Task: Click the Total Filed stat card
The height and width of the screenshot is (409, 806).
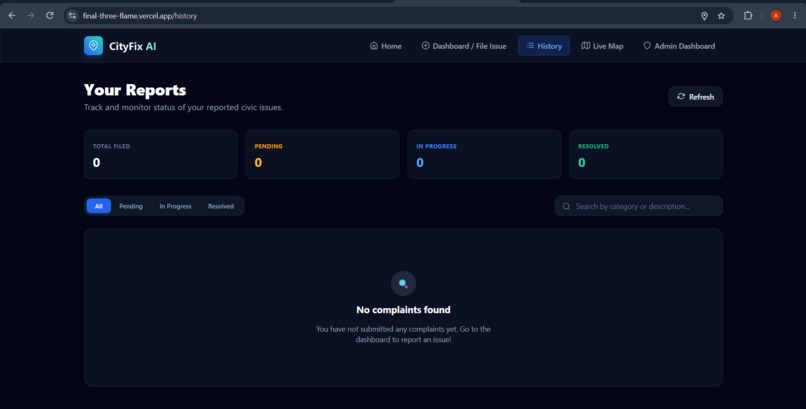Action: pyautogui.click(x=161, y=154)
